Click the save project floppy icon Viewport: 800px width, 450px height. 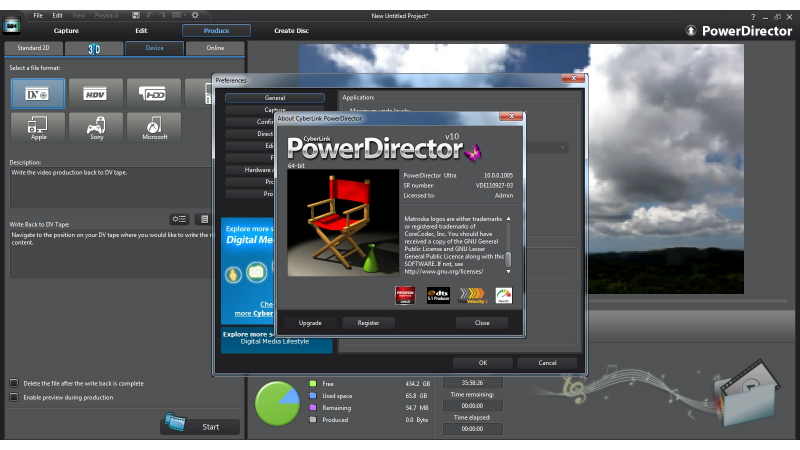click(136, 15)
